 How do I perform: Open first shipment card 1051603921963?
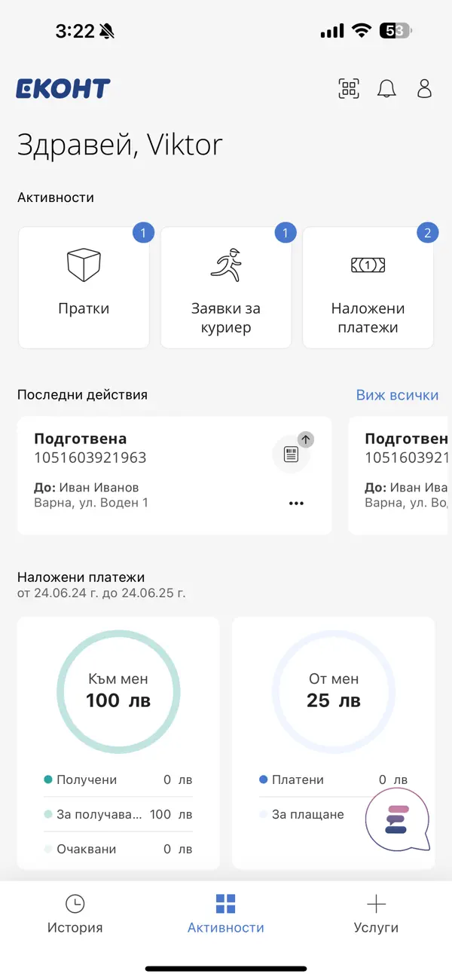pos(175,476)
